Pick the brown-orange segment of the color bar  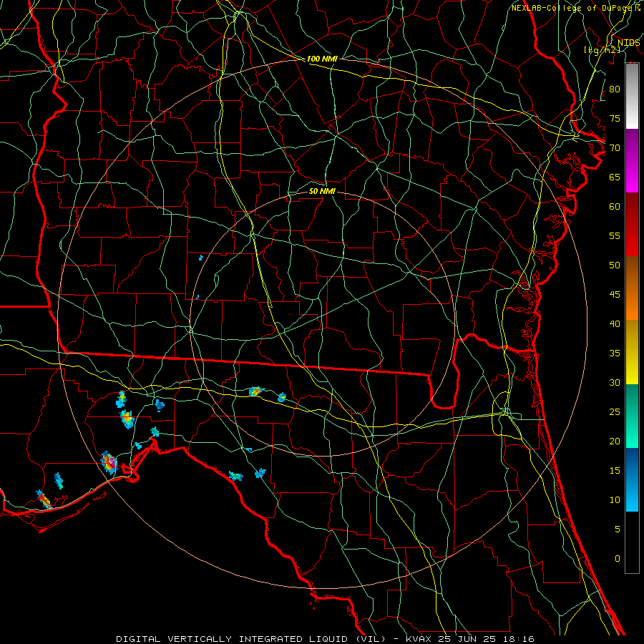632,288
